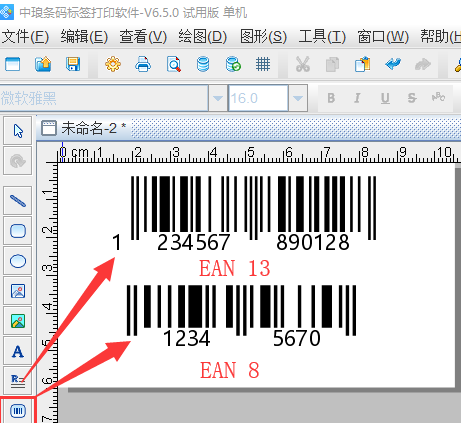Select the barcode drawing tool
463x423 pixels.
(x=18, y=410)
